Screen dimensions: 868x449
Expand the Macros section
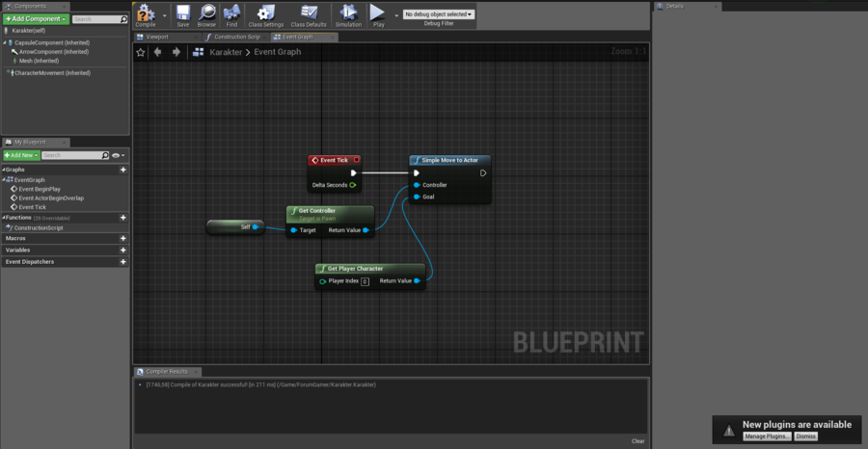[15, 238]
